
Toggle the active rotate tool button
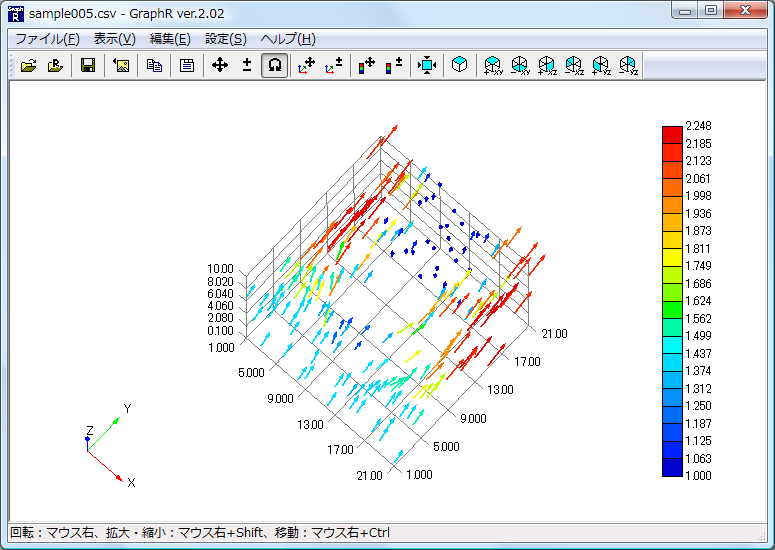[x=274, y=66]
